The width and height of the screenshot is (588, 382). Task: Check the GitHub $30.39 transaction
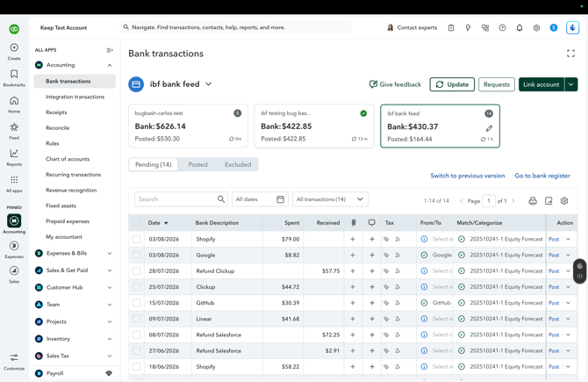click(137, 303)
